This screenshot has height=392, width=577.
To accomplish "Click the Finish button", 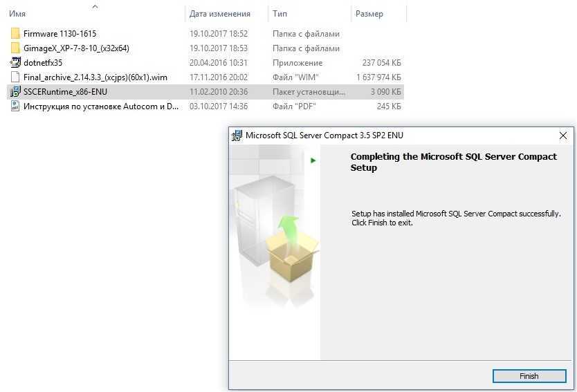I will [x=529, y=376].
